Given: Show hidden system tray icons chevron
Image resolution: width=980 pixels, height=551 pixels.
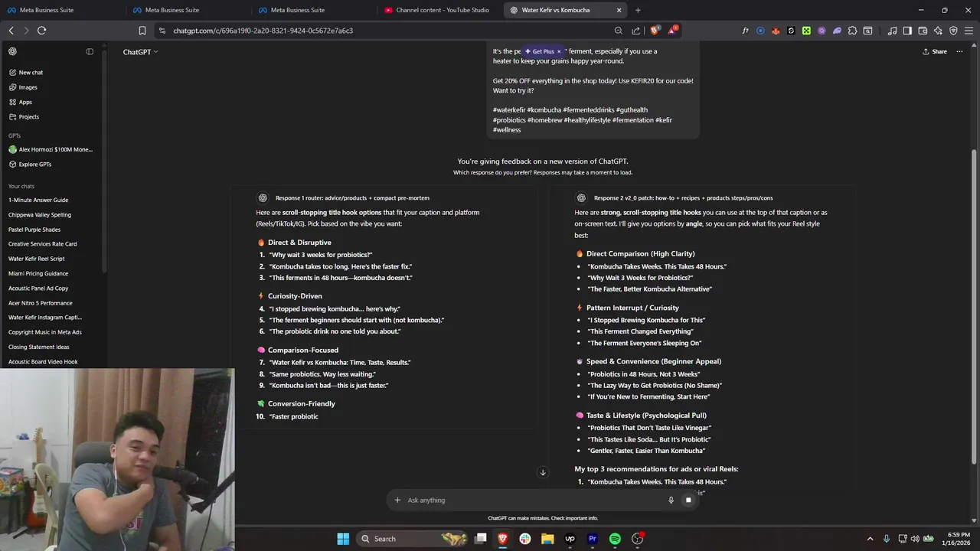Looking at the screenshot, I should click(870, 539).
